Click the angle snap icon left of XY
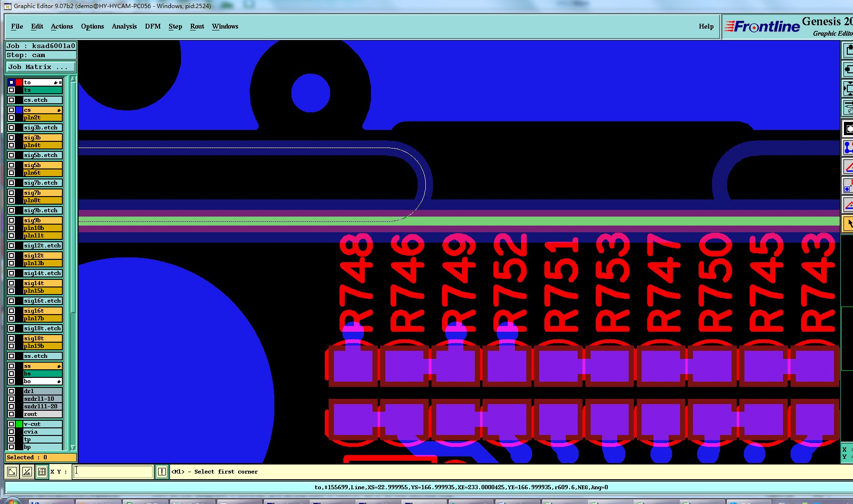The image size is (853, 504). pyautogui.click(x=27, y=472)
